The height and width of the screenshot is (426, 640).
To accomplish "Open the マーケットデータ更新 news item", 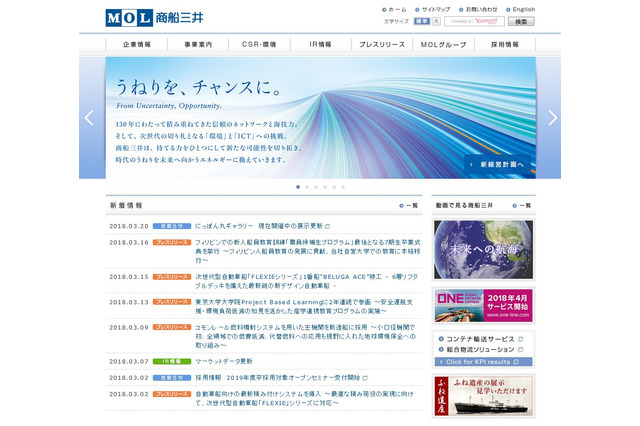I will 224,361.
